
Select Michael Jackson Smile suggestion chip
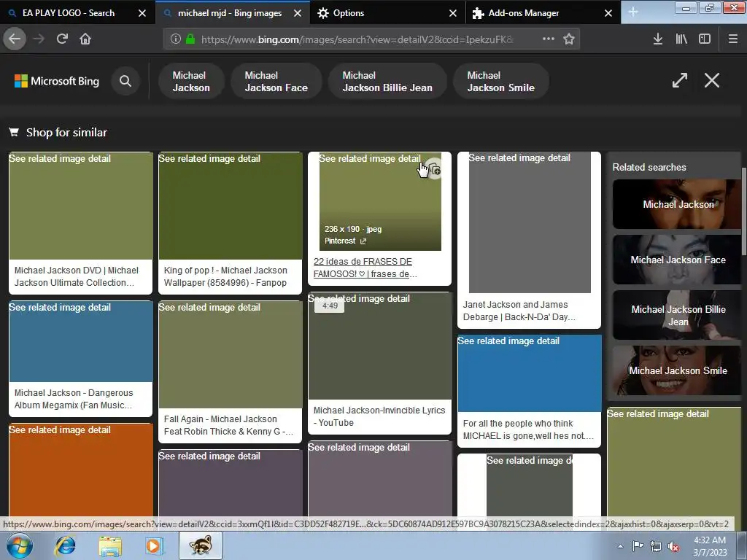click(500, 82)
